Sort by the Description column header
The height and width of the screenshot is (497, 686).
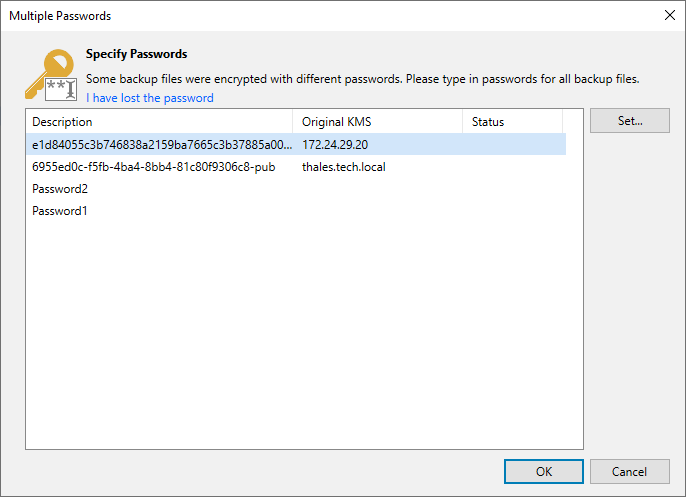point(160,122)
